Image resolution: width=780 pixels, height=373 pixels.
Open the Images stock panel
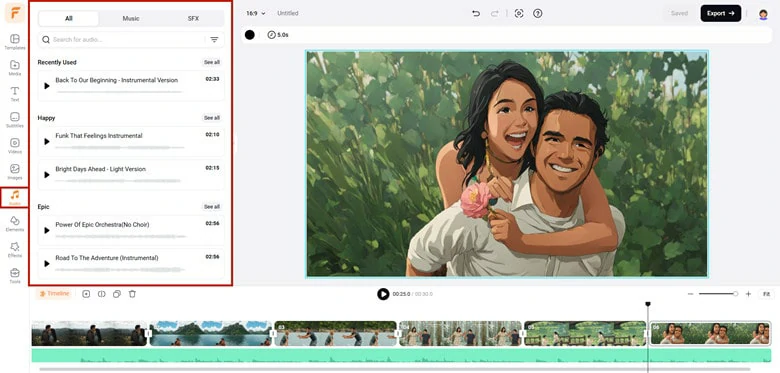(x=15, y=171)
